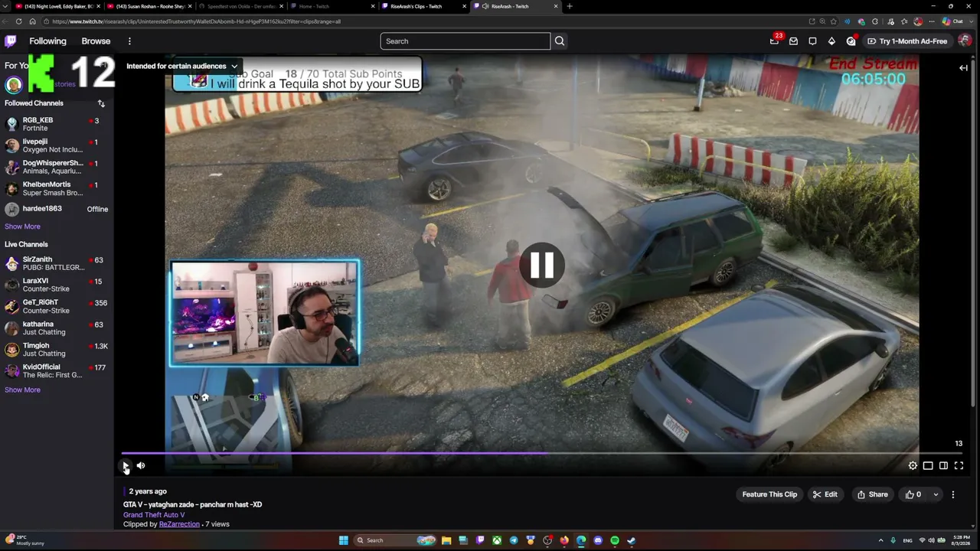Viewport: 980px width, 551px height.
Task: Open the clip more-options menu
Action: [953, 494]
